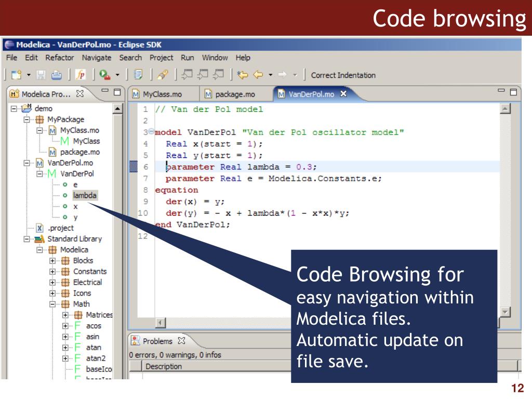This screenshot has width=532, height=399.
Task: Collapse the MyPackage tree node
Action: 26,119
